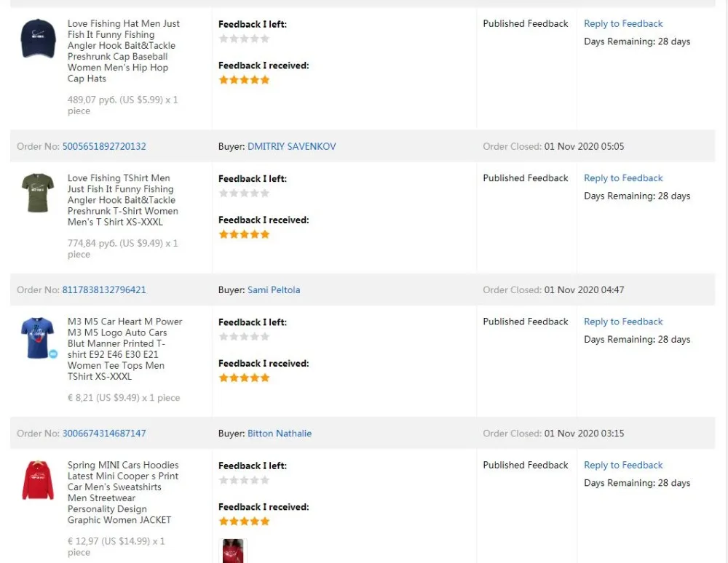Open order number 5005651892720132
Image resolution: width=728 pixels, height=563 pixels.
(x=104, y=146)
